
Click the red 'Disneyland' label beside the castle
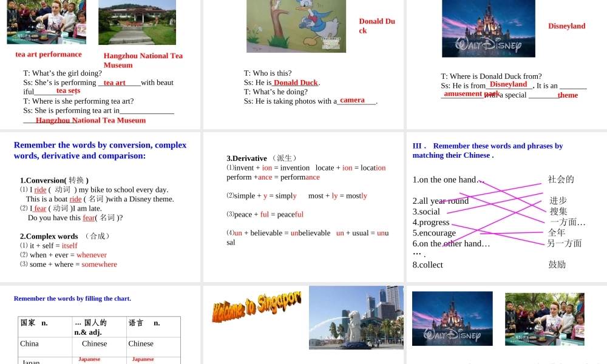coord(566,26)
